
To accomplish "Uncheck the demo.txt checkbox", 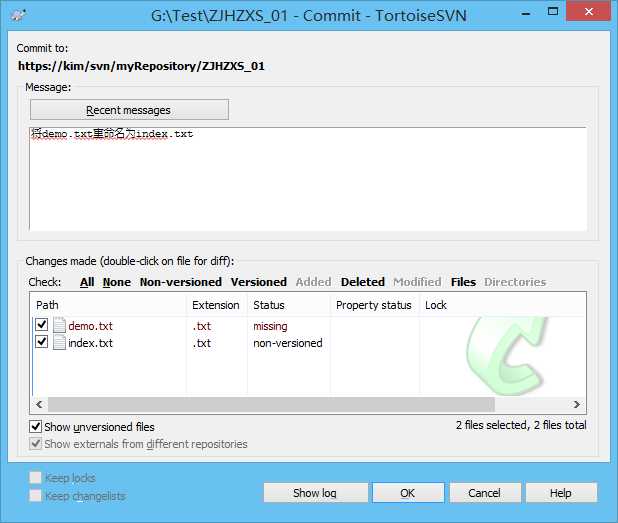I will pyautogui.click(x=42, y=325).
